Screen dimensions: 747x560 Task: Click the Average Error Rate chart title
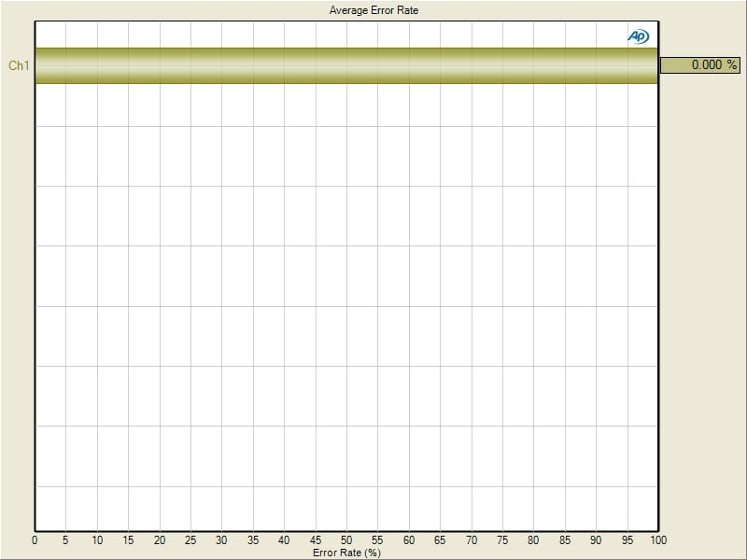(x=373, y=10)
